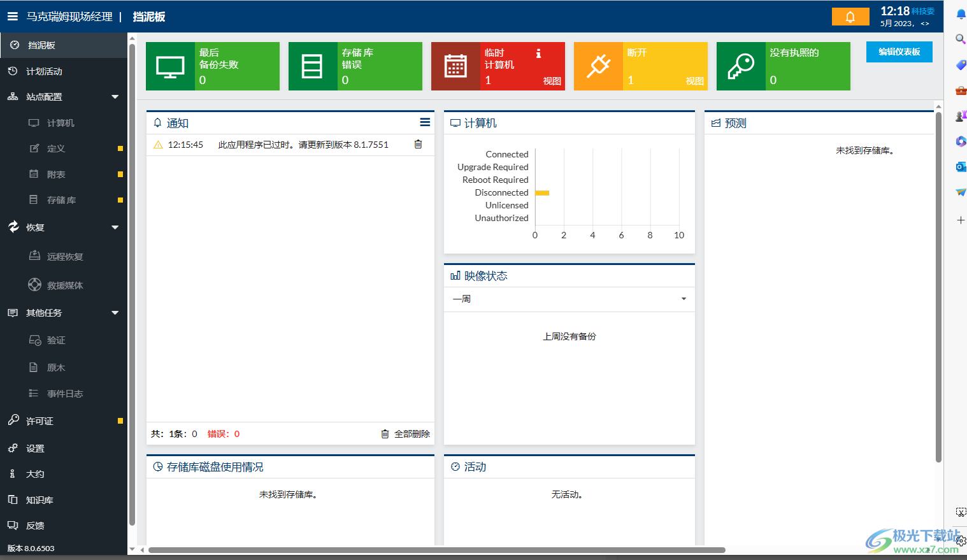The height and width of the screenshot is (560, 967).
Task: Open the 挡泥板 dashboard sidebar item
Action: tap(64, 45)
